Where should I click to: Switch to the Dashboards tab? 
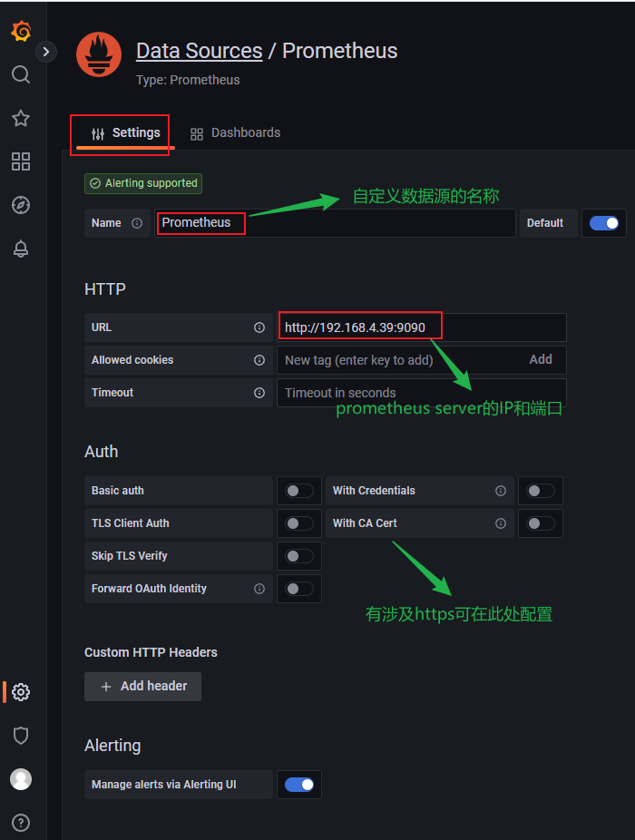[x=235, y=132]
